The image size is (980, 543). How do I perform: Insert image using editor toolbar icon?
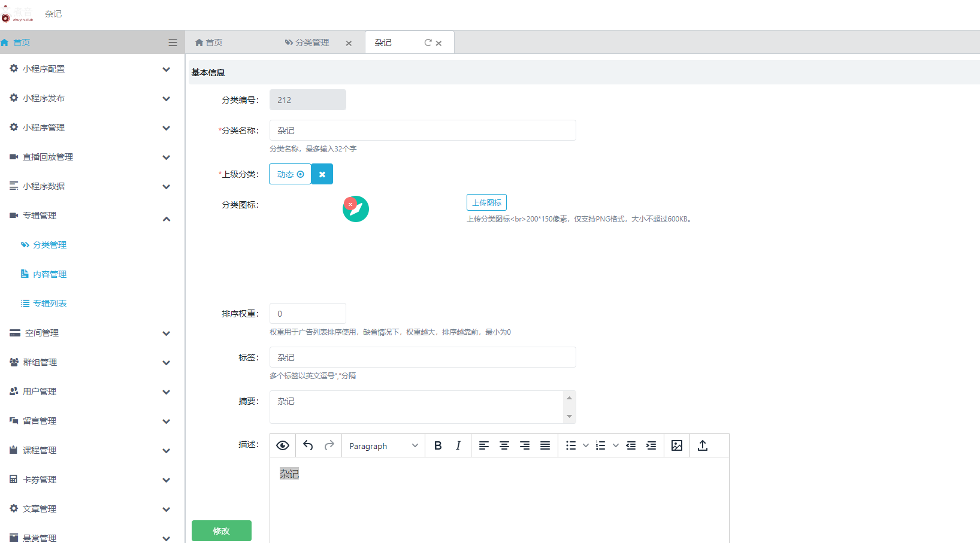point(677,445)
